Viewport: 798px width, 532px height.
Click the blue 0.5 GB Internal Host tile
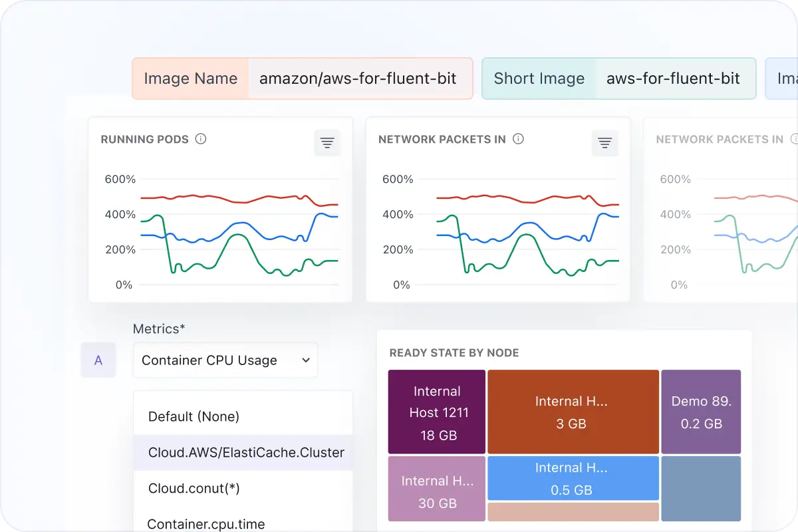[573, 479]
